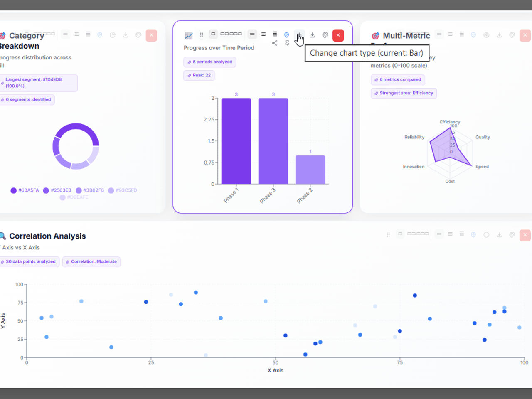
Task: Download the Multi-Metric radar chart
Action: 499,35
